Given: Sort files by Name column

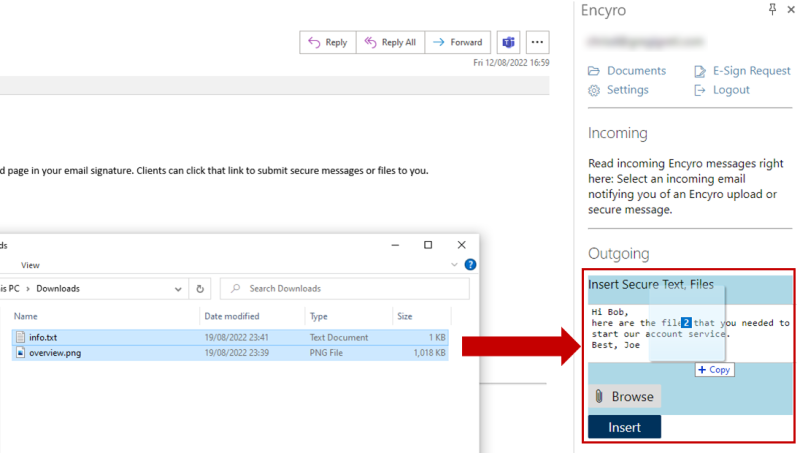Looking at the screenshot, I should click(26, 316).
